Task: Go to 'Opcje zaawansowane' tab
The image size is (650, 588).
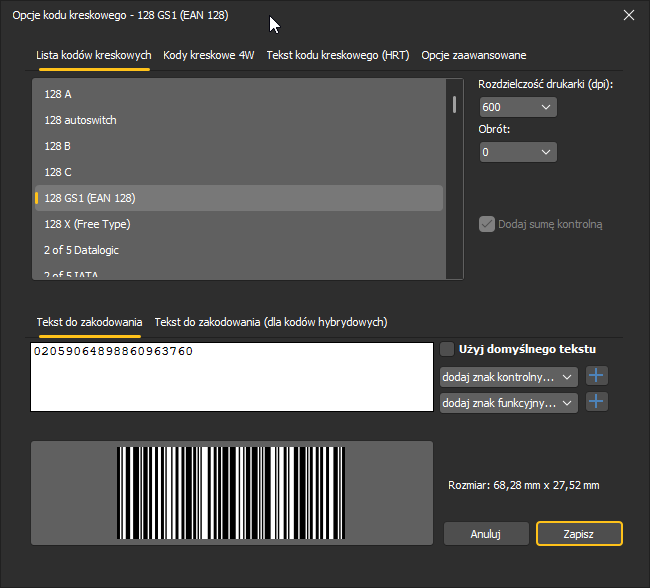Action: [474, 55]
